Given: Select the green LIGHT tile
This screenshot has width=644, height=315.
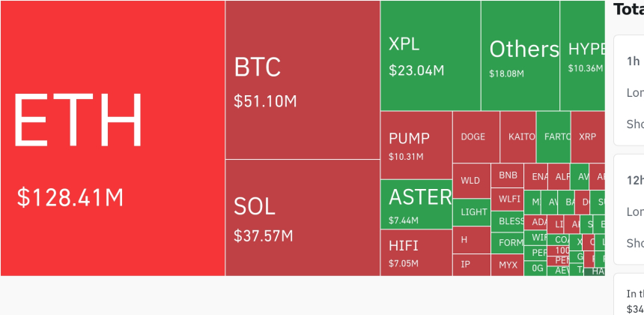Looking at the screenshot, I should tap(472, 212).
